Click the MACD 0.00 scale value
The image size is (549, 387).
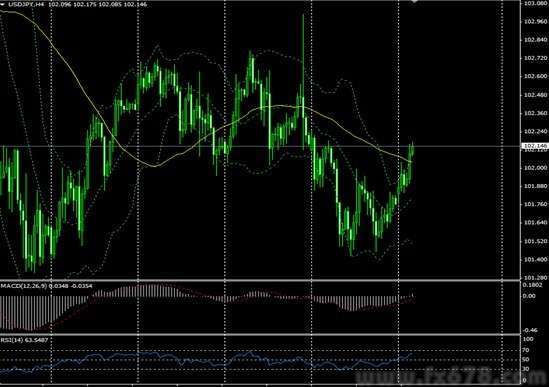coord(529,296)
